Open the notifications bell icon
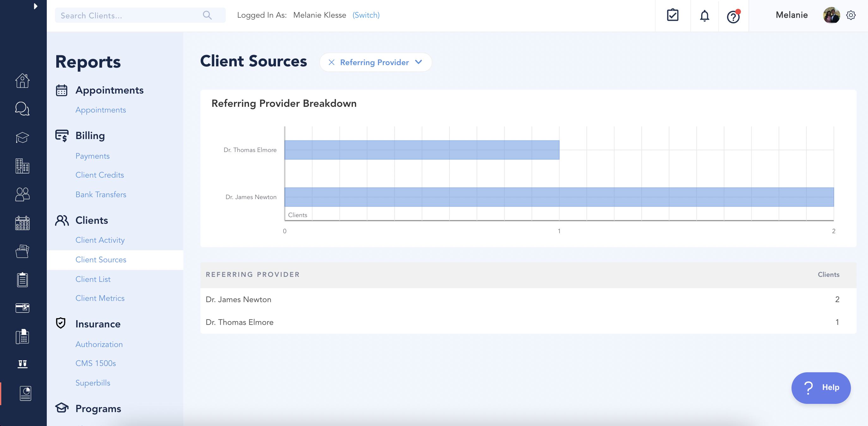Image resolution: width=868 pixels, height=426 pixels. pos(704,15)
